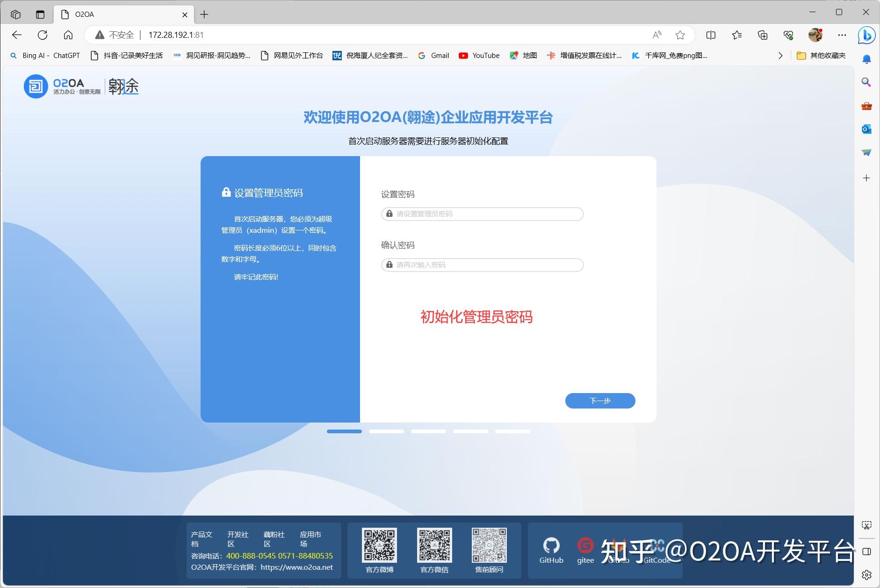Open Bing Copilot from the browser toolbar
The height and width of the screenshot is (588, 880).
coord(867,36)
